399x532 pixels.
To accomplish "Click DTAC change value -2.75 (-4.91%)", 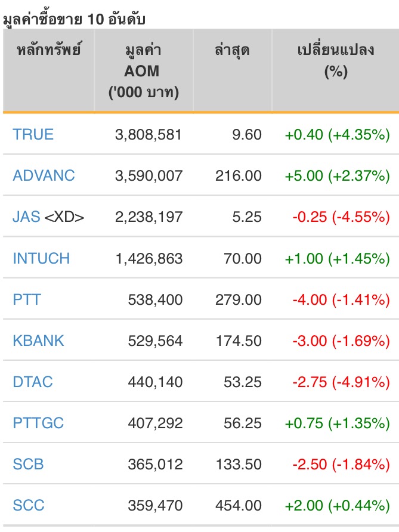I will tap(341, 382).
